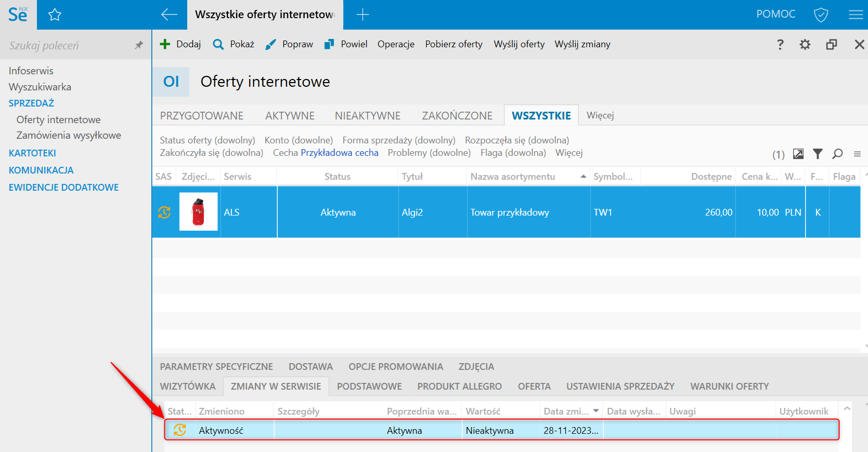
Task: Open OPCJE PROMOWANIA tab
Action: pos(396,366)
